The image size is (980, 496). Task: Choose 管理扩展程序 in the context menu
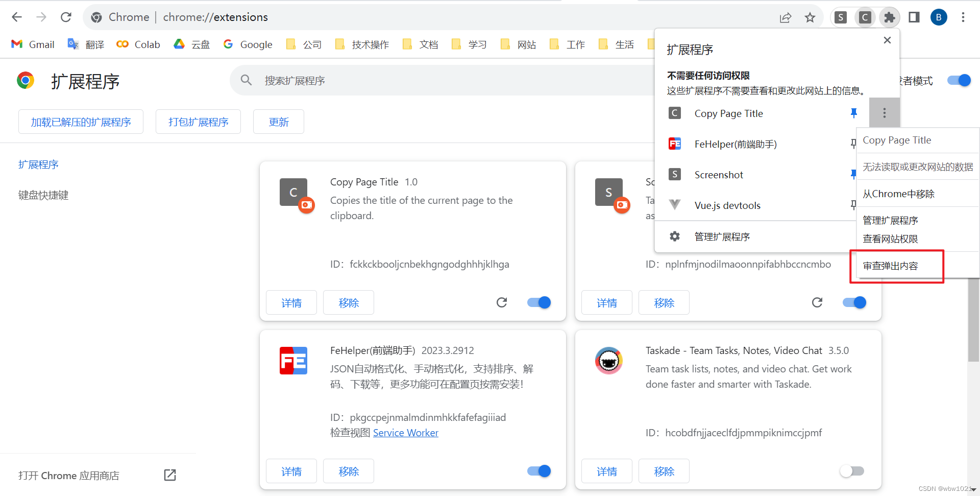[x=917, y=220]
